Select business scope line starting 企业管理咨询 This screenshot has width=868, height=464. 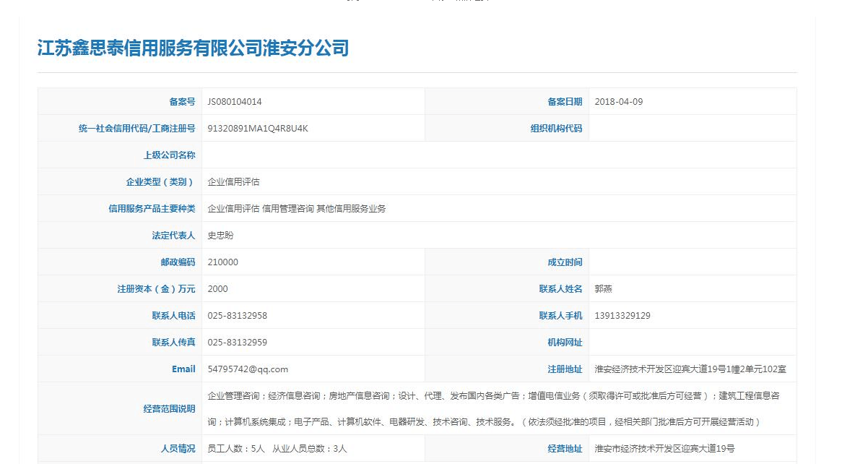[x=493, y=396]
